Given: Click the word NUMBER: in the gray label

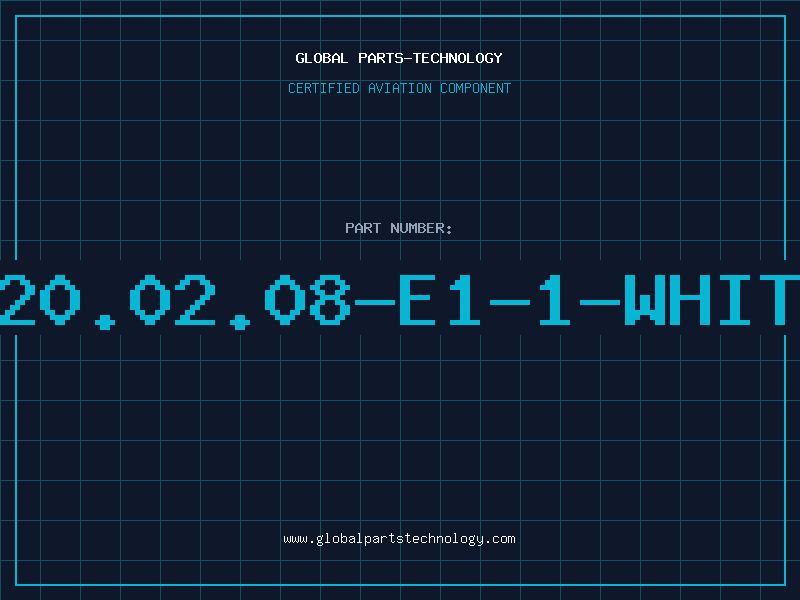Looking at the screenshot, I should pos(421,228).
